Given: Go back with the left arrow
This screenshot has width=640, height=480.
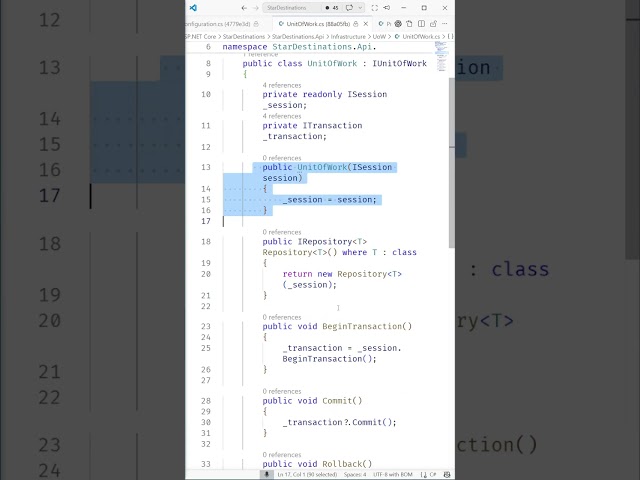Looking at the screenshot, I should pos(244,8).
